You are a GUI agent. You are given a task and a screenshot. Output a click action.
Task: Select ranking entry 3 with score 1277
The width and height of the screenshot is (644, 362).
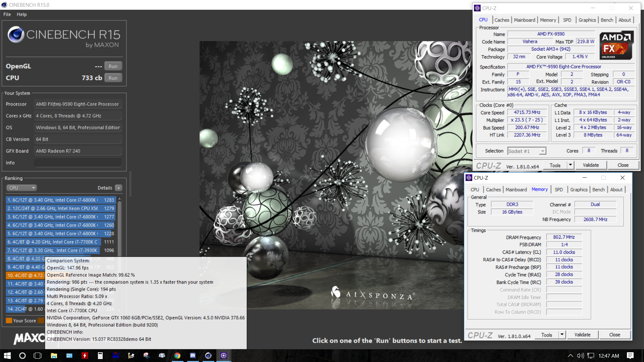pos(61,217)
